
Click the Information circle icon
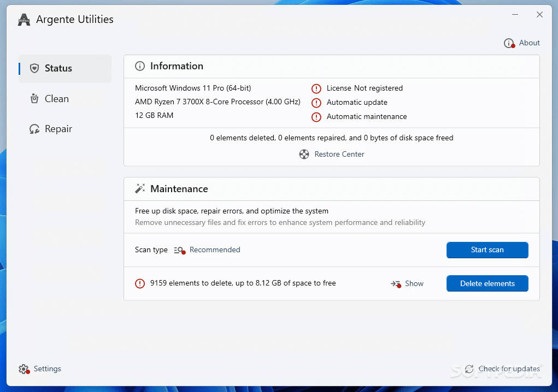coord(139,66)
